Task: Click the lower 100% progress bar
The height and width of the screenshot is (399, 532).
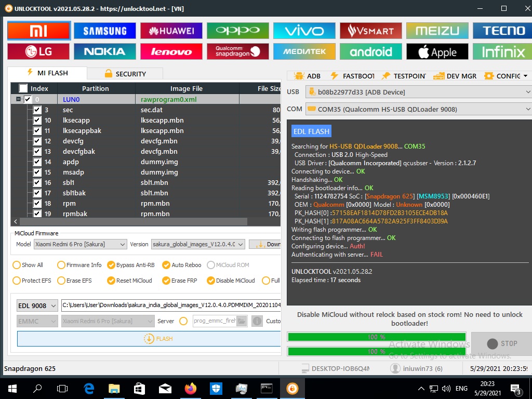Action: pyautogui.click(x=376, y=352)
